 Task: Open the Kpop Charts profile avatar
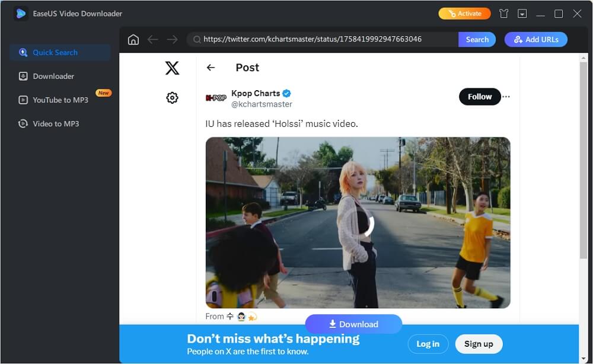[x=216, y=98]
